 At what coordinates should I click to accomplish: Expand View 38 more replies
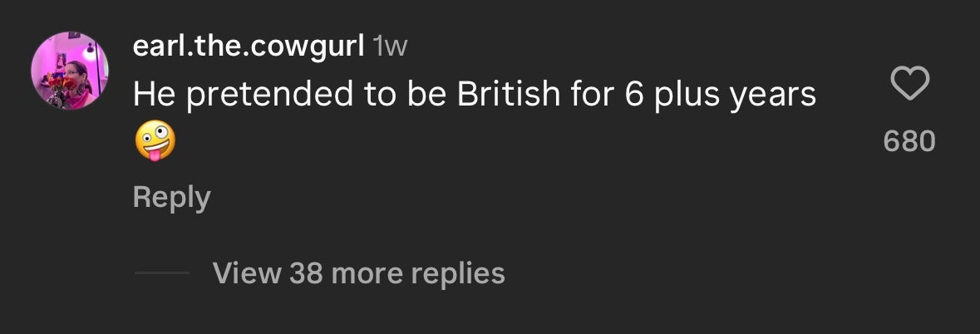pyautogui.click(x=358, y=273)
